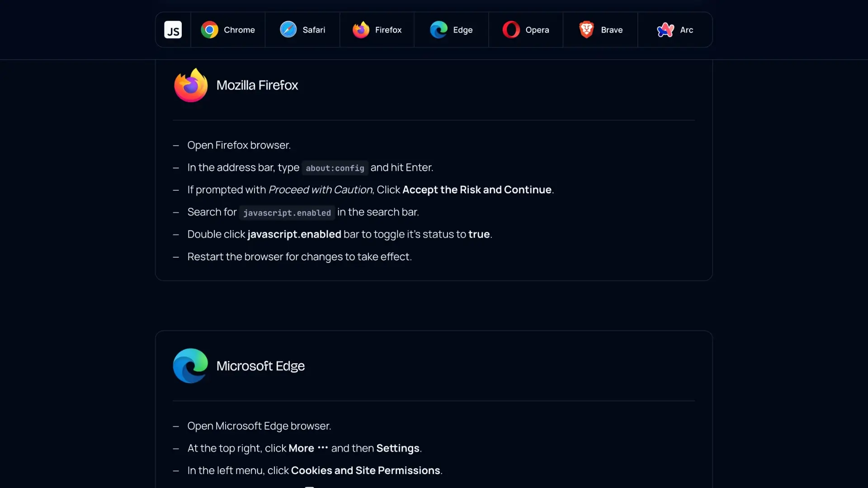Click the Firefox icon in navigation bar

point(361,30)
